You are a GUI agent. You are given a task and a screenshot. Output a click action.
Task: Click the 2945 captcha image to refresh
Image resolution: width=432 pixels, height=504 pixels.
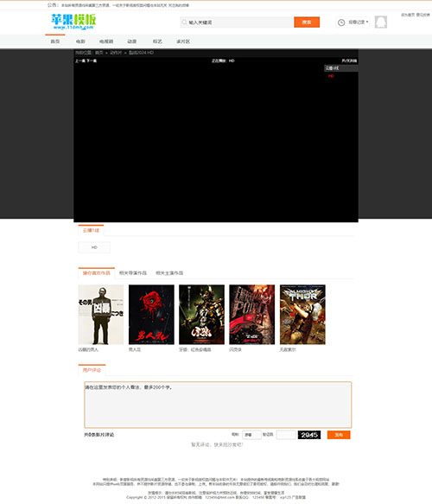[309, 435]
